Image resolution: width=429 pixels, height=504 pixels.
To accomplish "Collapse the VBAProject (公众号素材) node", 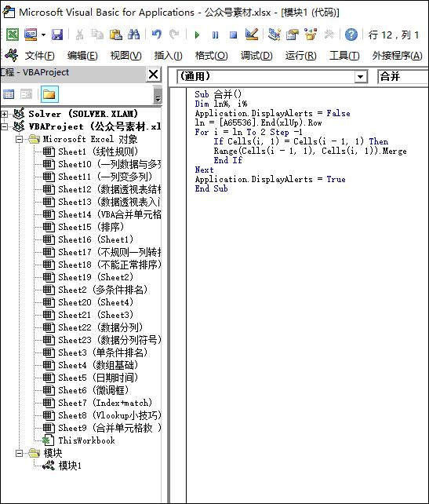I will click(x=4, y=126).
